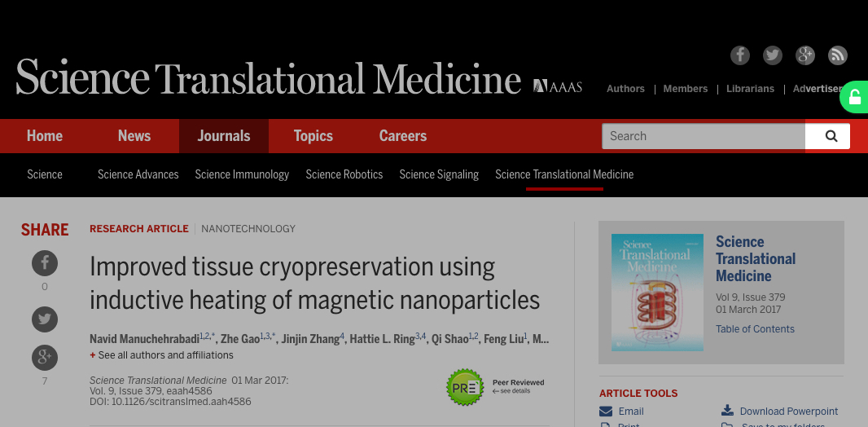Viewport: 868px width, 427px height.
Task: Open the Table of Contents link
Action: (755, 329)
